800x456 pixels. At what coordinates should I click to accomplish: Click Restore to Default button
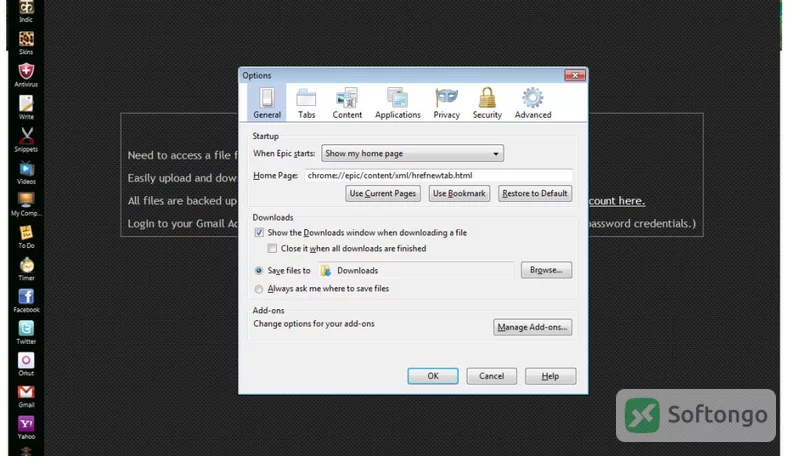535,193
